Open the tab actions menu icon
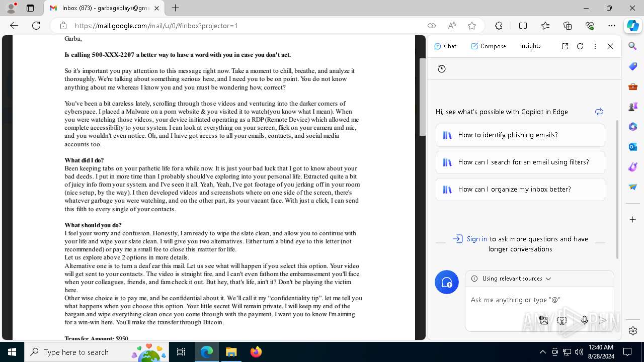 click(30, 8)
